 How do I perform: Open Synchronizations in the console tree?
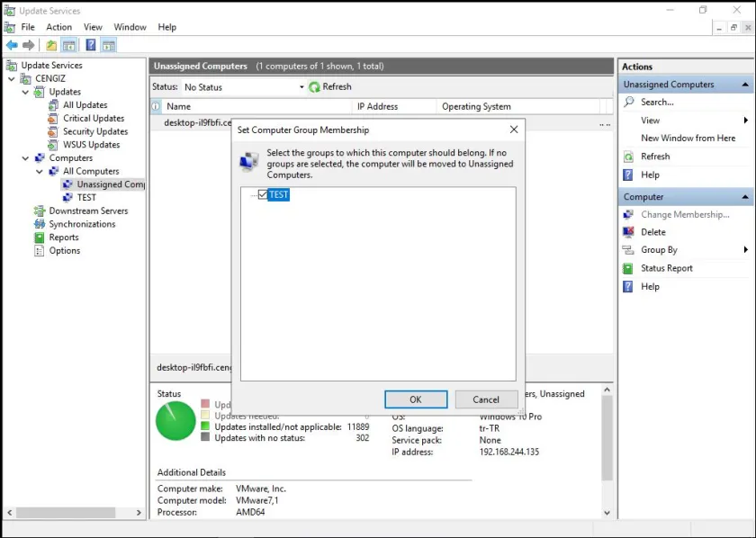pyautogui.click(x=81, y=224)
